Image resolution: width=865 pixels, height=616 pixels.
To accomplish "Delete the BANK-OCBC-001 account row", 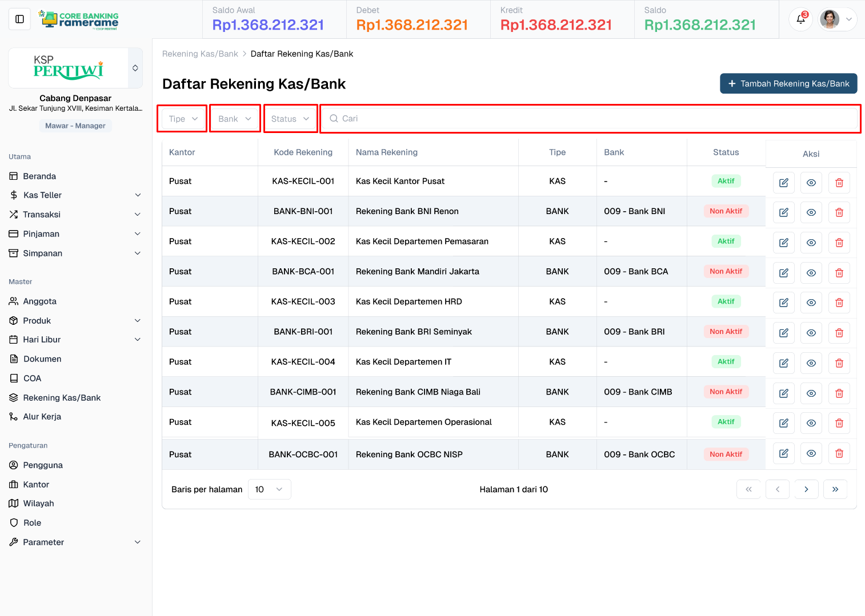I will point(839,453).
